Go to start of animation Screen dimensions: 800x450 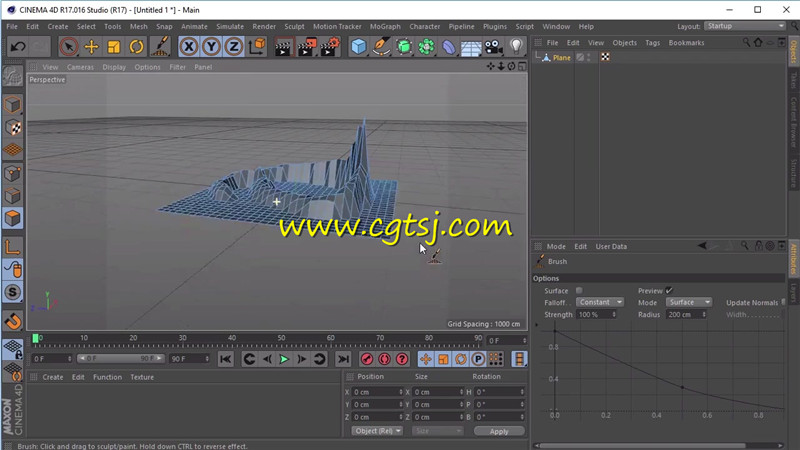click(226, 359)
